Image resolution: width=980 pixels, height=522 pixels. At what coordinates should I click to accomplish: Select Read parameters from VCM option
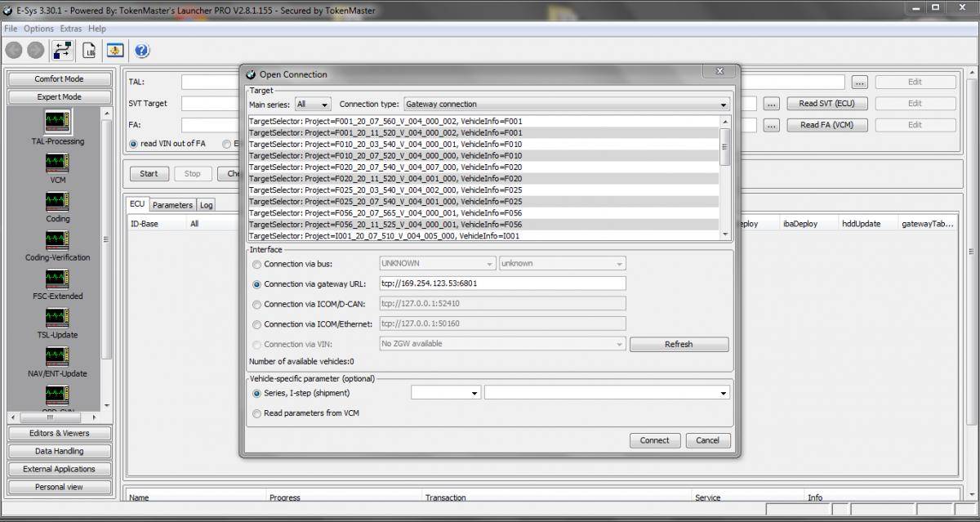[257, 413]
